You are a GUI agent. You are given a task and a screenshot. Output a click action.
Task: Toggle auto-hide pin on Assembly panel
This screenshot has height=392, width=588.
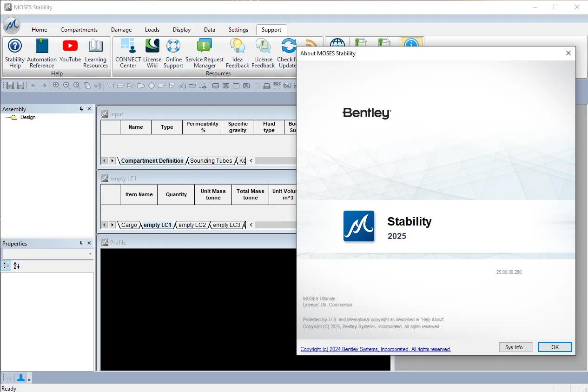(81, 109)
